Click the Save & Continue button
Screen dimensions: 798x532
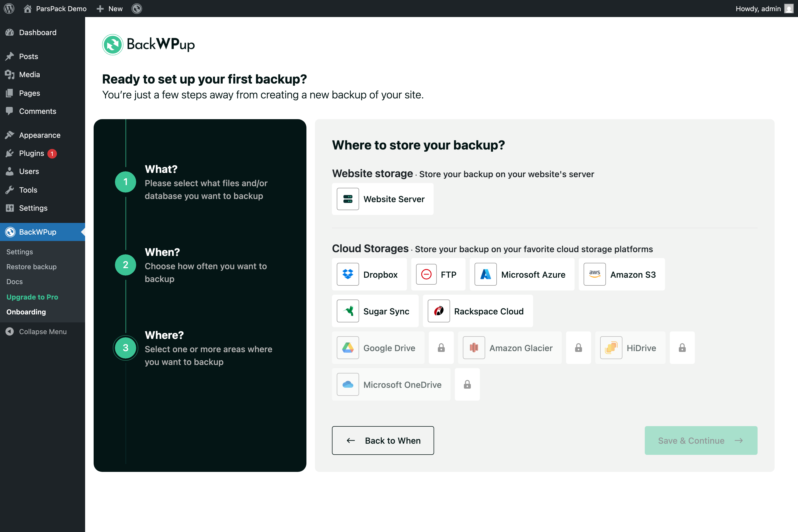(701, 440)
